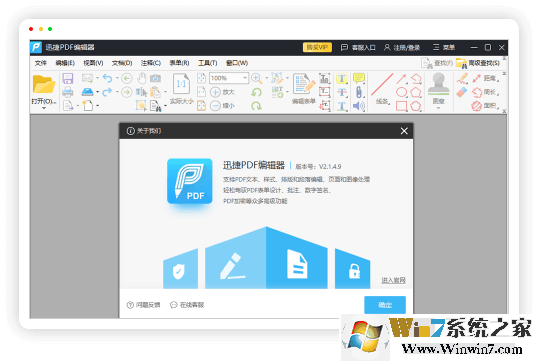Select the red rectangle shape tool
The image size is (539, 363).
click(402, 106)
